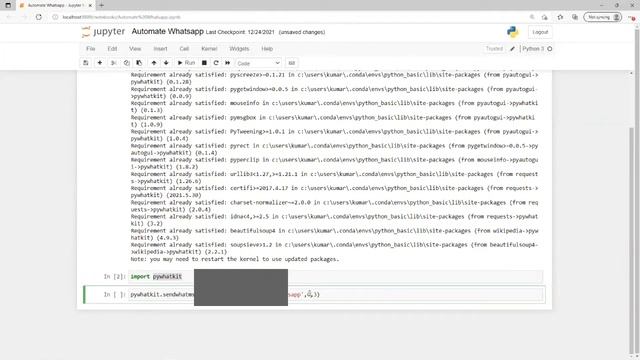
Task: Copy selected cells using the copy icon
Action: coord(127,63)
